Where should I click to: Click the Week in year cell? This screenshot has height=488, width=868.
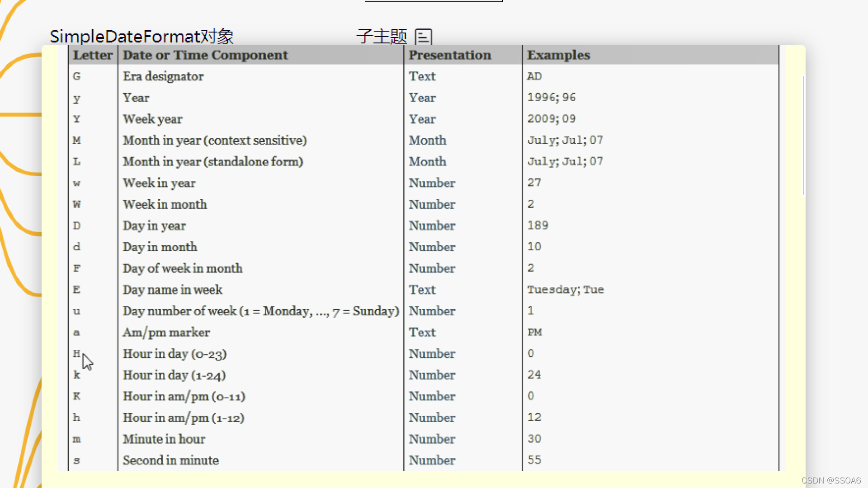[x=159, y=183]
